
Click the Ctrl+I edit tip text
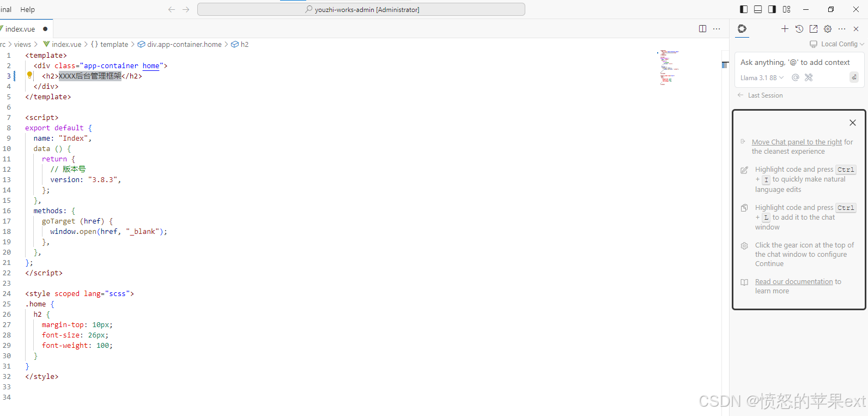(x=805, y=179)
